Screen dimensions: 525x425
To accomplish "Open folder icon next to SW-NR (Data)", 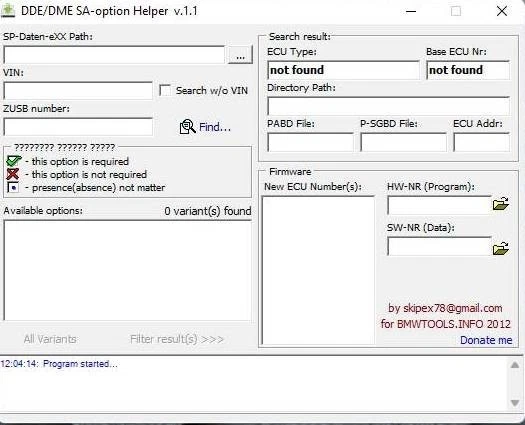I will 501,249.
